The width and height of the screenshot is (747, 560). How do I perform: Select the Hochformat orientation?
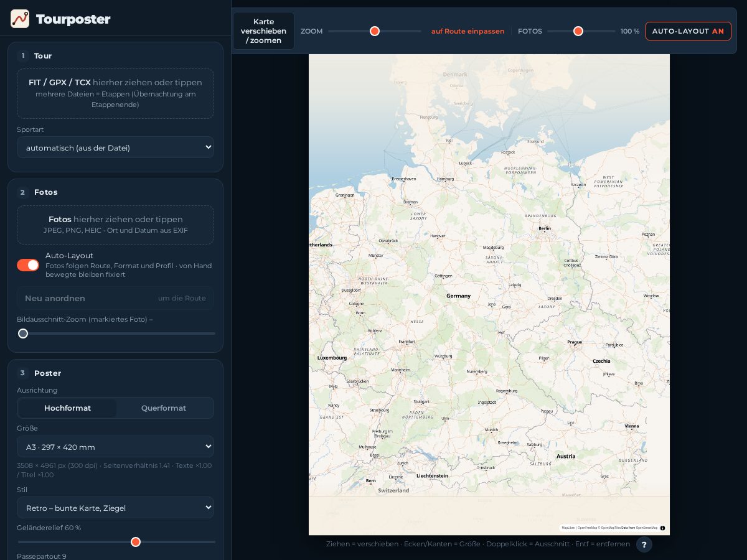point(67,408)
